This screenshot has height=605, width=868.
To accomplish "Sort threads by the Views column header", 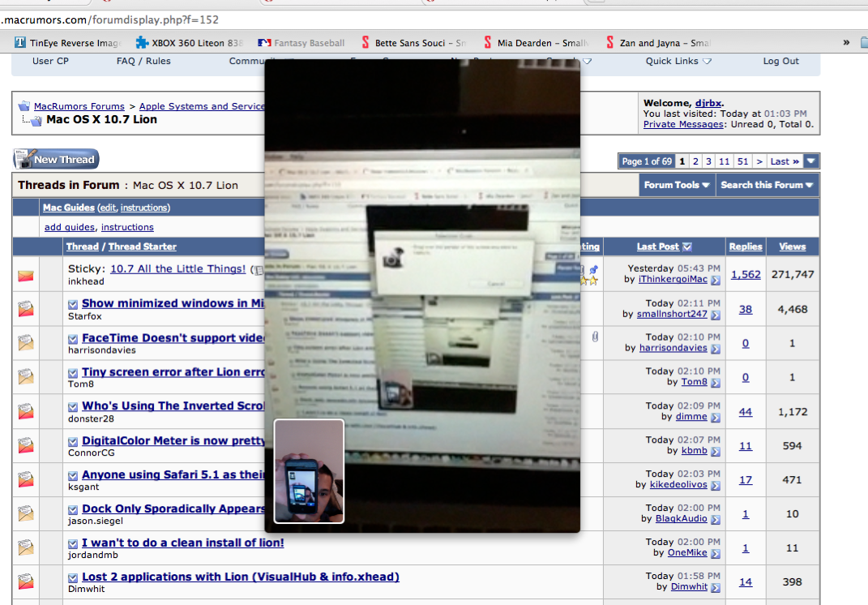I will pos(792,247).
